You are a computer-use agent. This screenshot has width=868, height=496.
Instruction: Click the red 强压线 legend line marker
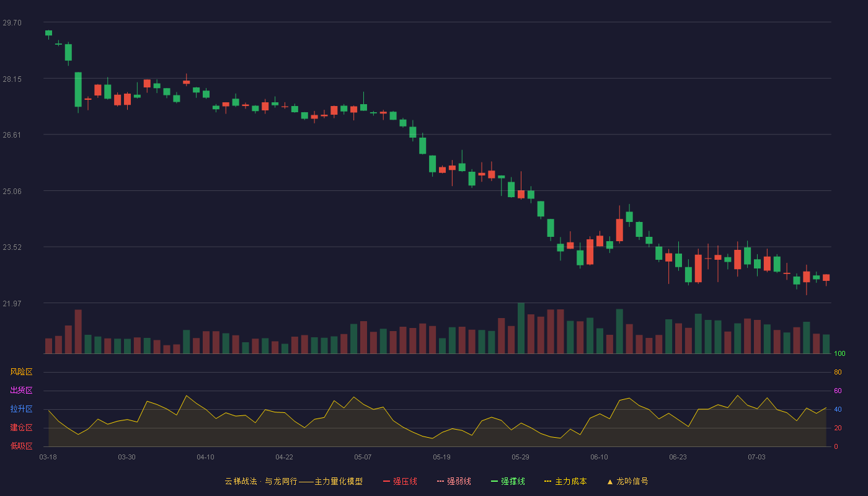pyautogui.click(x=386, y=482)
